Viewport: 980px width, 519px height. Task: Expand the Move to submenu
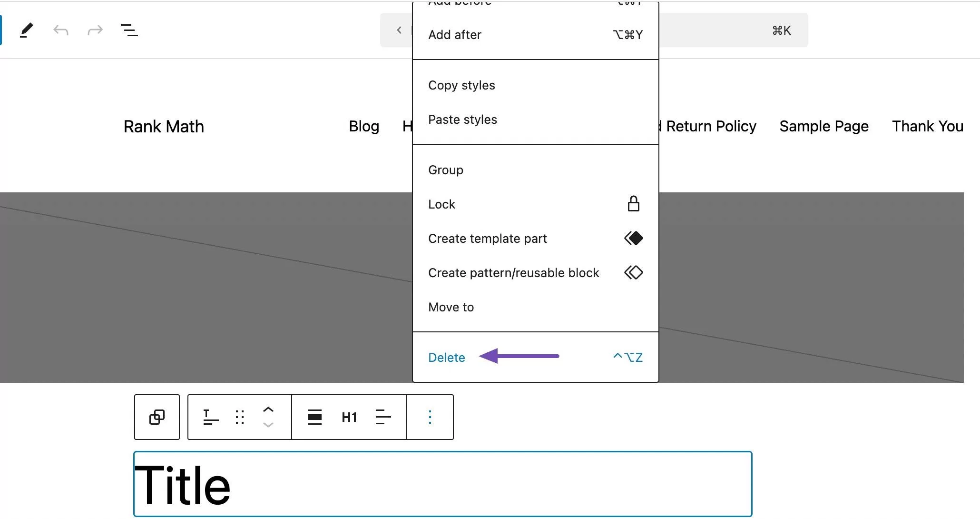[451, 306]
